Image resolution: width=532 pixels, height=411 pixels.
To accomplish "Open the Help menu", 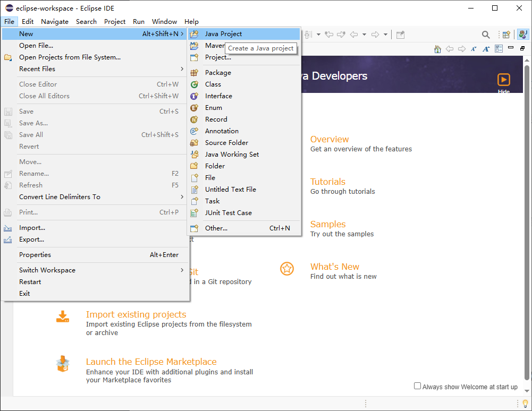I will tap(191, 21).
